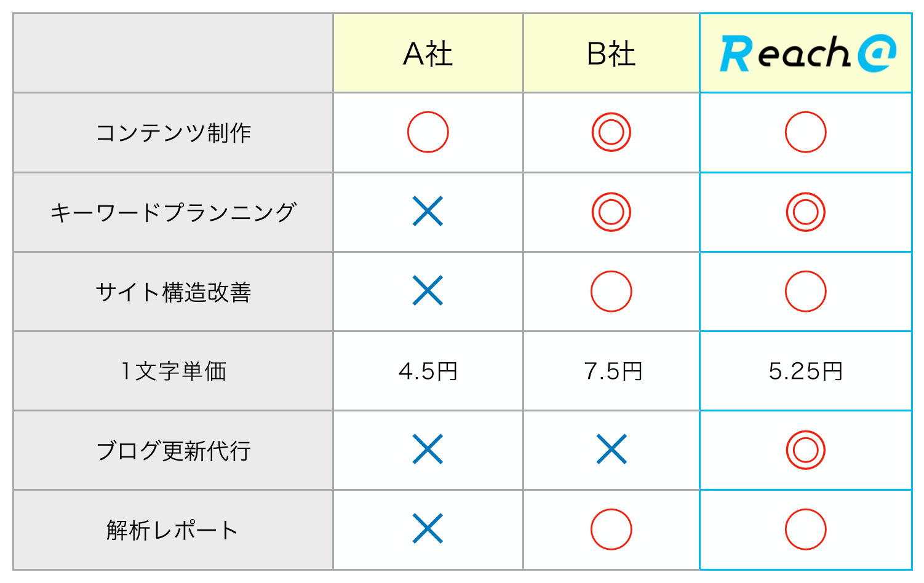924x583 pixels.
Task: Click A社 cross mark for キーワードプランニング
Action: pos(428,212)
